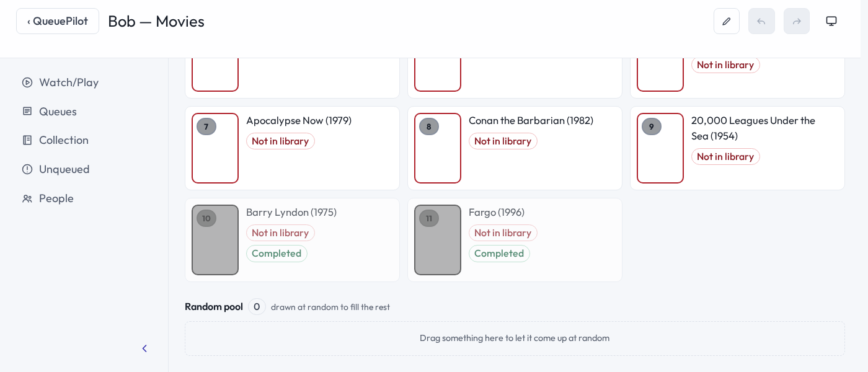Viewport: 868px width, 372px height.
Task: Click the random pool drop area
Action: point(515,339)
